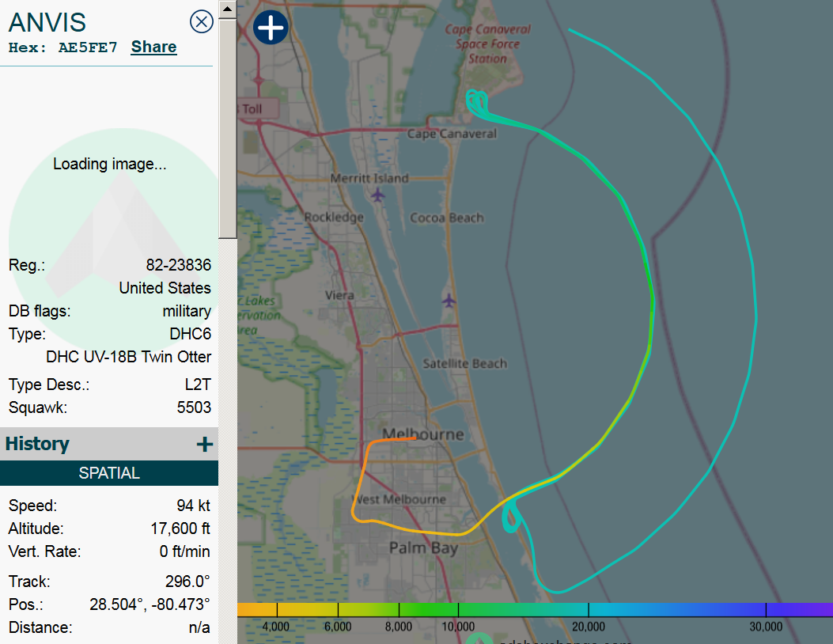Image resolution: width=833 pixels, height=644 pixels.
Task: Click the registration value 82-23836
Action: coord(179,264)
